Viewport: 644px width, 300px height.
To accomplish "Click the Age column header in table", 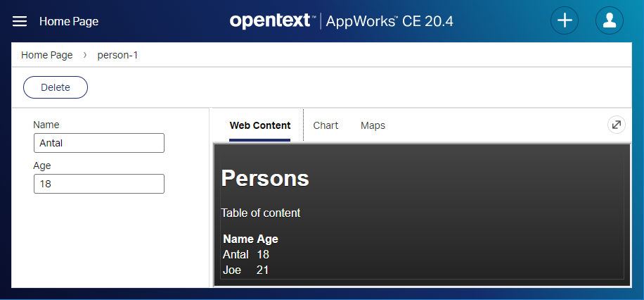I will [267, 239].
